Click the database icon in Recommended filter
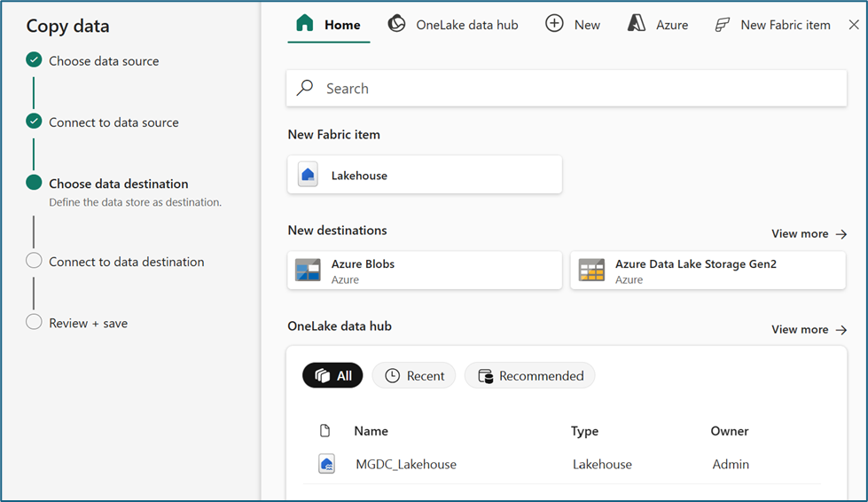 486,376
